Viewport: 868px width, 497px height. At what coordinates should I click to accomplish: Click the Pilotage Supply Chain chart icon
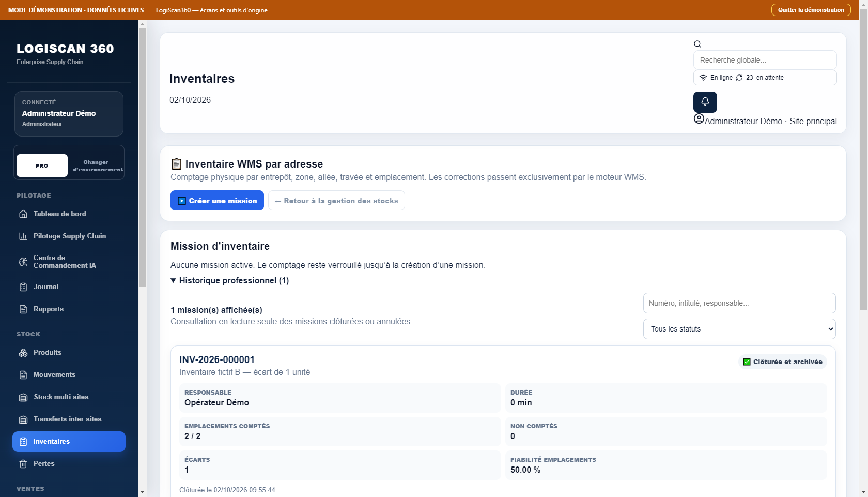pyautogui.click(x=23, y=236)
